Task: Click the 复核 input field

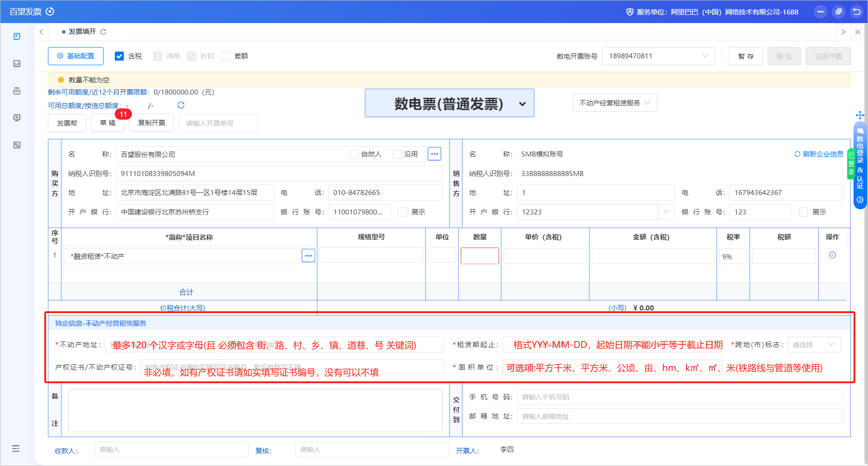Action: point(372,449)
